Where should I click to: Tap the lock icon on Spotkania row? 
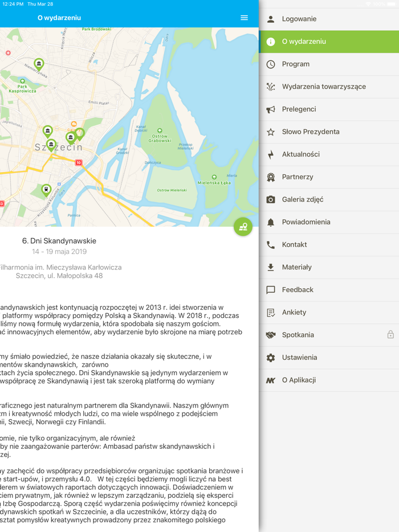(390, 334)
